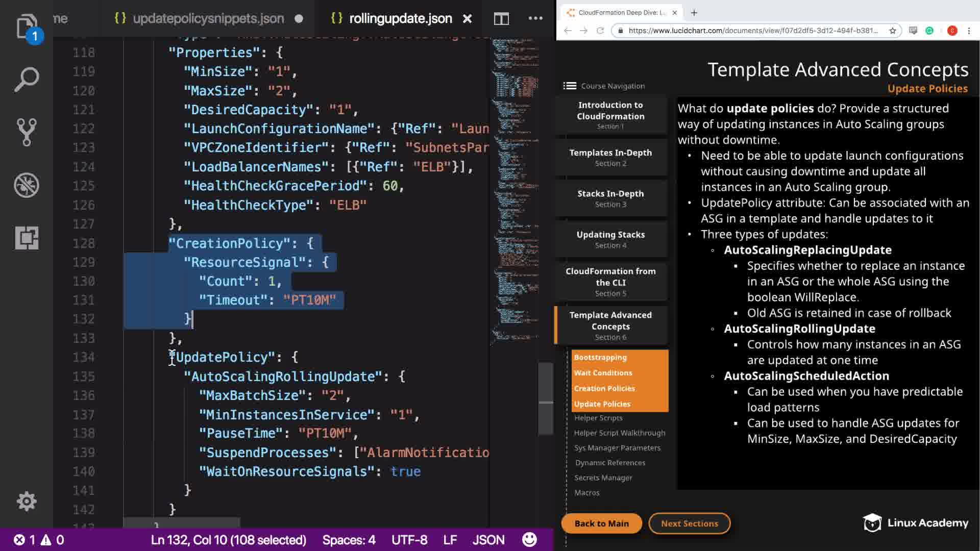Open the Source Control branch icon
This screenshot has width=980, height=551.
pos(26,132)
